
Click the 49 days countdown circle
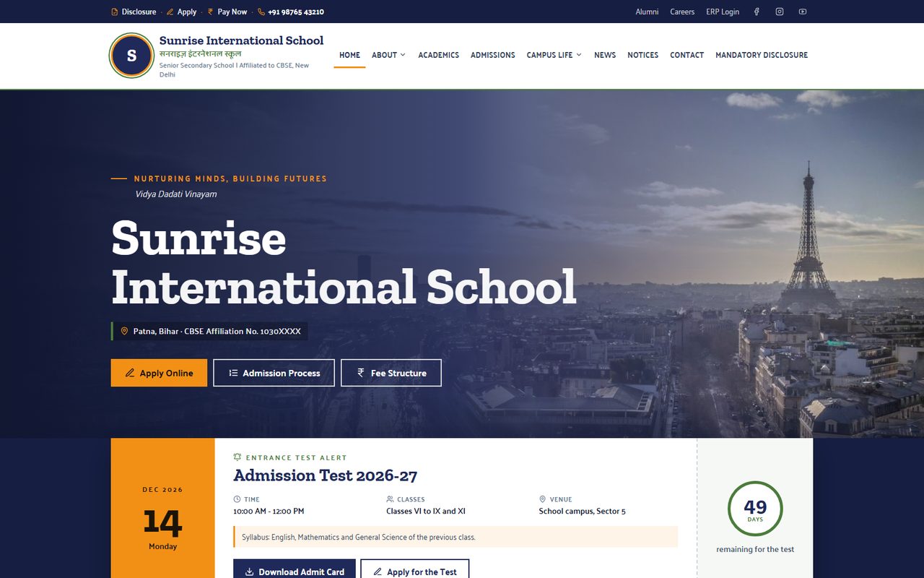(x=755, y=509)
